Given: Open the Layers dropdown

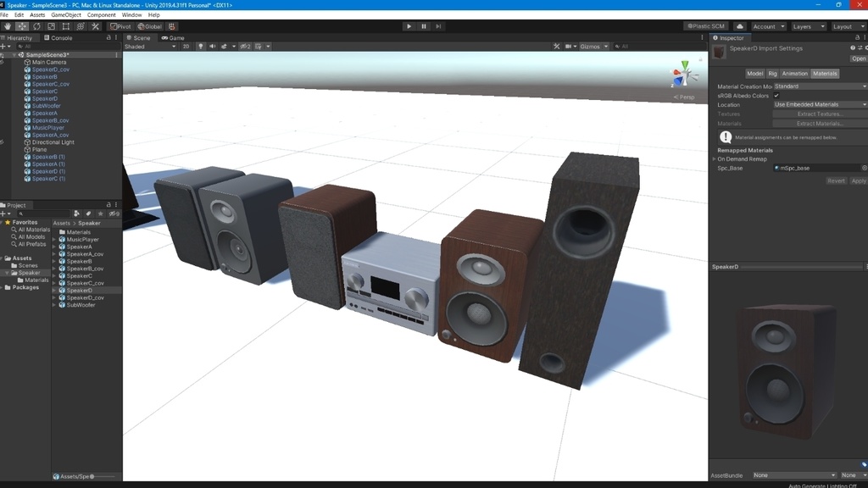Looking at the screenshot, I should point(808,26).
